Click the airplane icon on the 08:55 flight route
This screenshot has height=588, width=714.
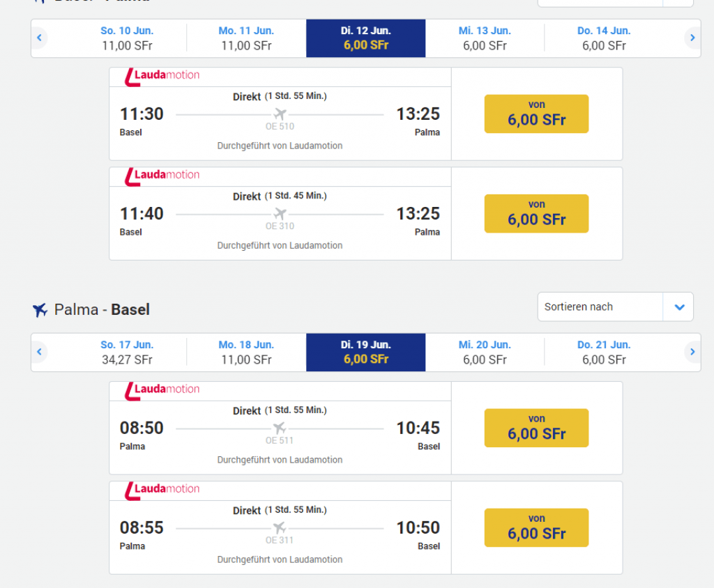pos(280,528)
